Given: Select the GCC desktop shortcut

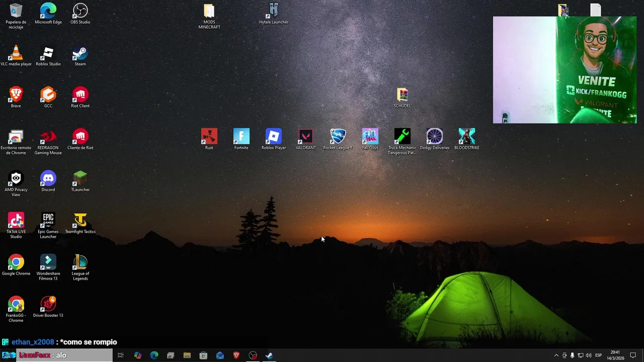Looking at the screenshot, I should [x=48, y=97].
